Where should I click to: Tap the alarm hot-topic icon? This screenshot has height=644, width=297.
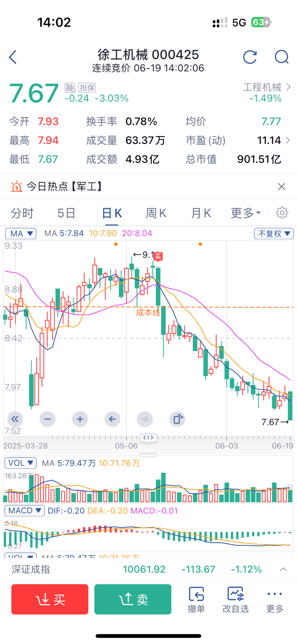pos(17,187)
